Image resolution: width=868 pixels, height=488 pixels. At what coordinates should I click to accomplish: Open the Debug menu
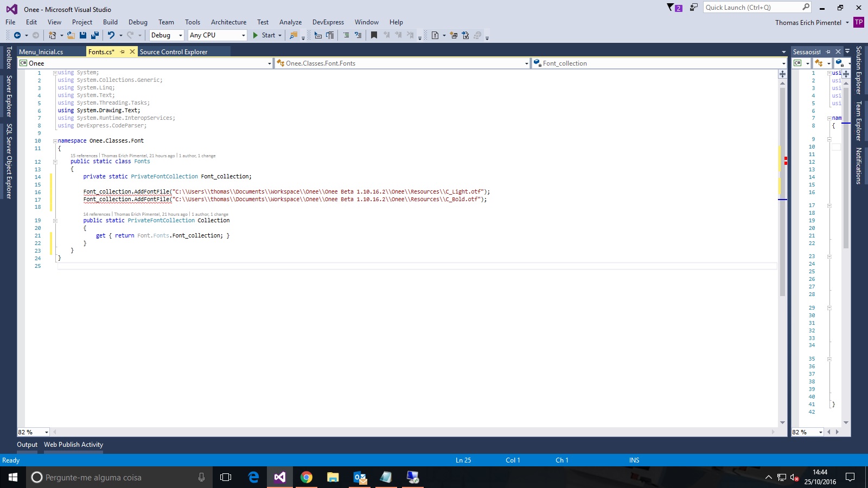pyautogui.click(x=138, y=22)
